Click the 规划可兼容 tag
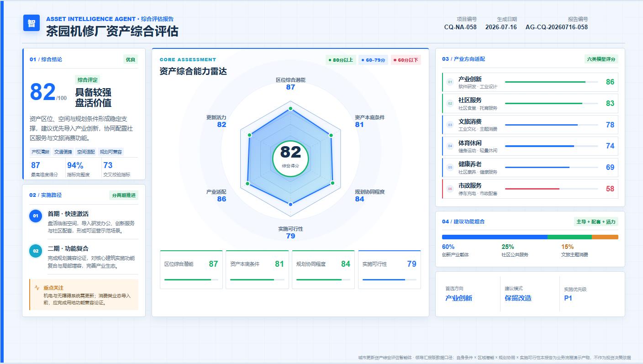This screenshot has height=364, width=643. (111, 152)
